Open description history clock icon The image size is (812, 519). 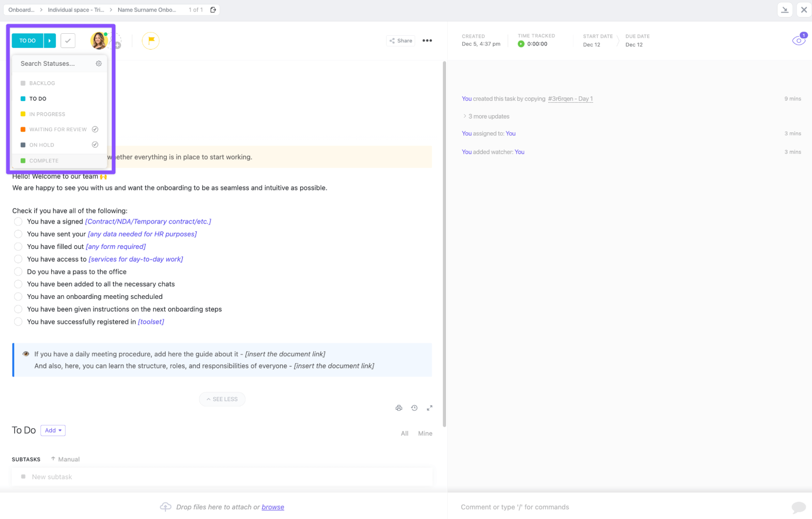point(414,408)
